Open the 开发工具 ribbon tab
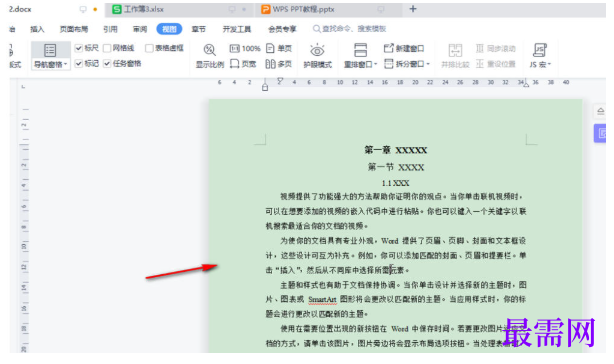 click(x=237, y=29)
